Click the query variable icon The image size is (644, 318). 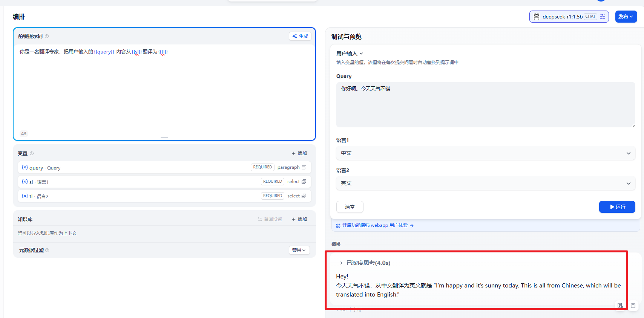pos(25,167)
